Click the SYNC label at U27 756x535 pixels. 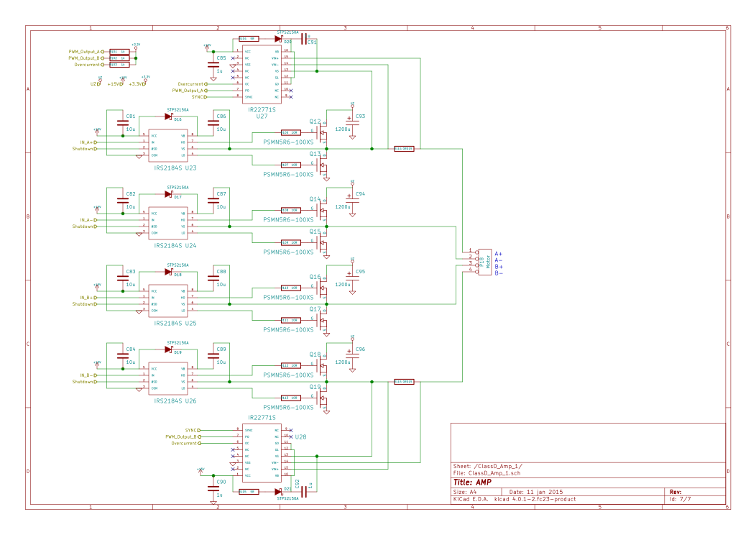tap(198, 97)
